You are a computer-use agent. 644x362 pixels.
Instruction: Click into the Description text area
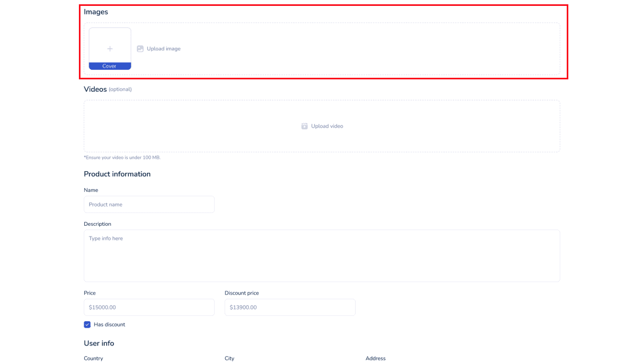pyautogui.click(x=321, y=256)
